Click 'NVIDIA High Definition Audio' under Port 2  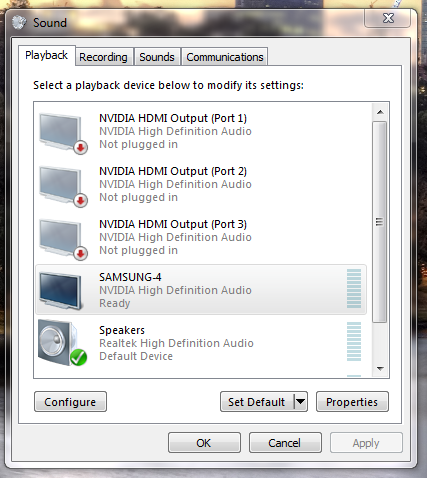tap(175, 184)
